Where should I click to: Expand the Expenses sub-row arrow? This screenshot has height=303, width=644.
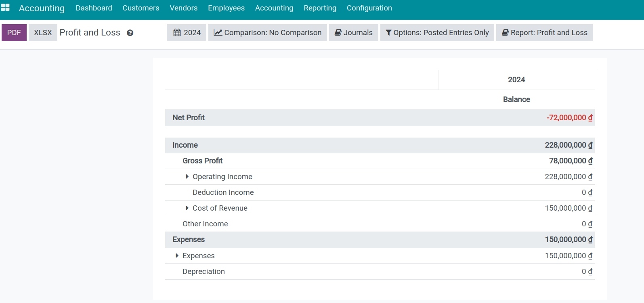click(177, 256)
